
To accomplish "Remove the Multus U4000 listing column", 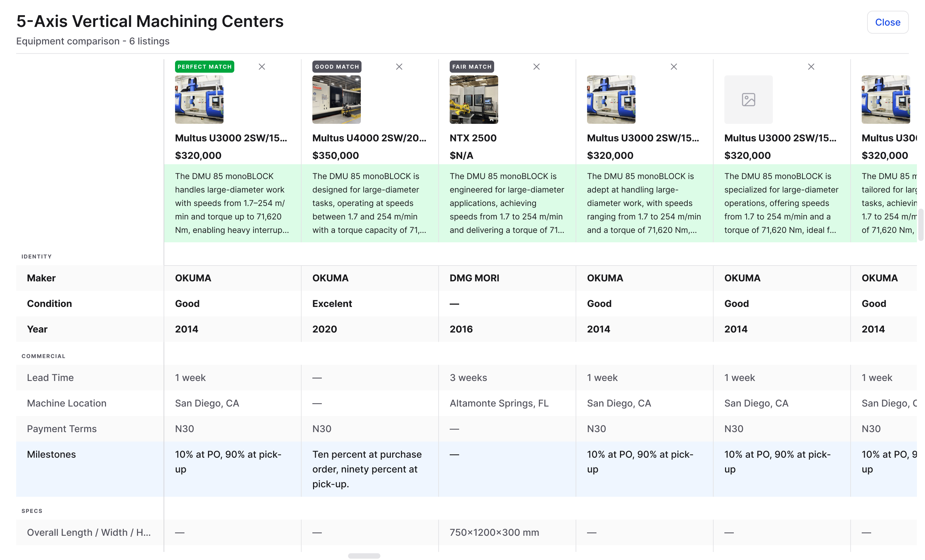I will 399,67.
